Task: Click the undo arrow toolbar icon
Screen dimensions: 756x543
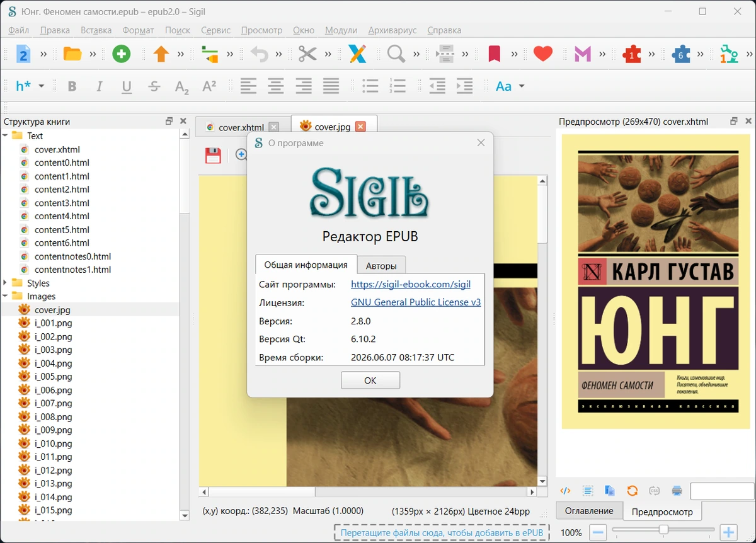Action: (259, 54)
